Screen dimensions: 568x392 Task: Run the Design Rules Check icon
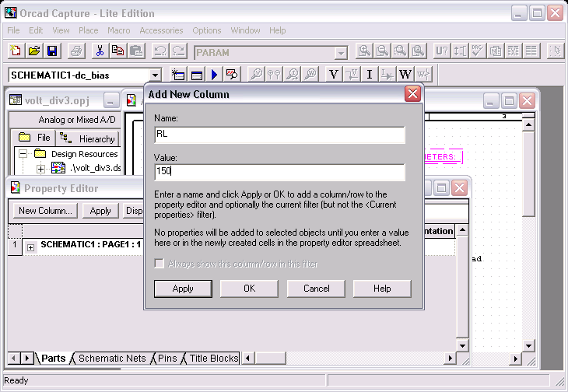tap(478, 51)
